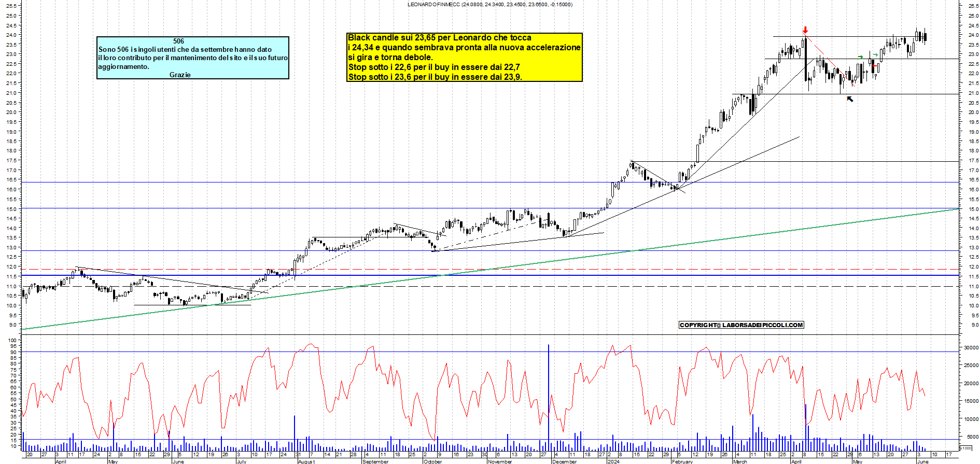Click the '2024' year label on time axis
The height and width of the screenshot is (464, 980).
point(614,461)
